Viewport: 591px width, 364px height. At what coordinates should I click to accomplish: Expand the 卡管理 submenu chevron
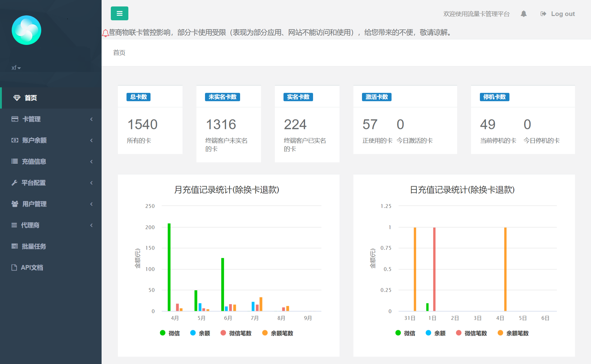coord(91,119)
